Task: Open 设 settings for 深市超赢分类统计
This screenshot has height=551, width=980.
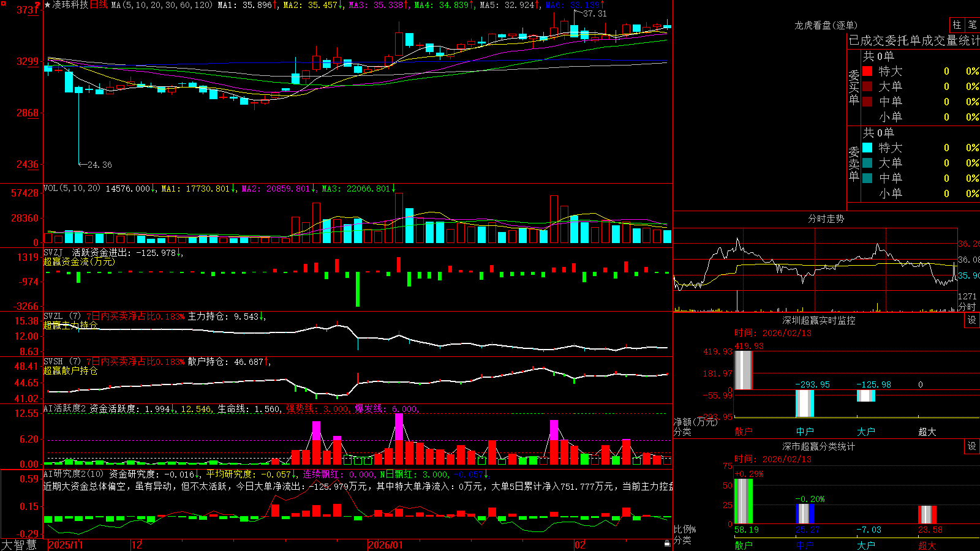Action: pyautogui.click(x=972, y=446)
